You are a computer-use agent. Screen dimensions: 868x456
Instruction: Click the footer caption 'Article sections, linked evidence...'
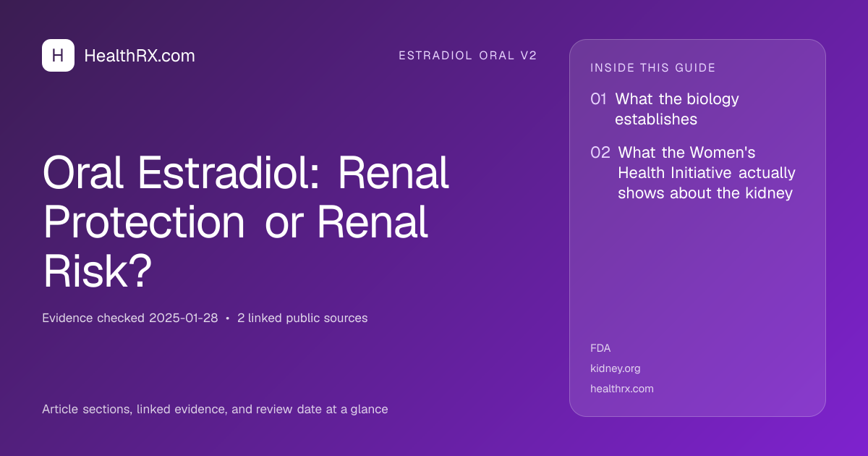(215, 409)
